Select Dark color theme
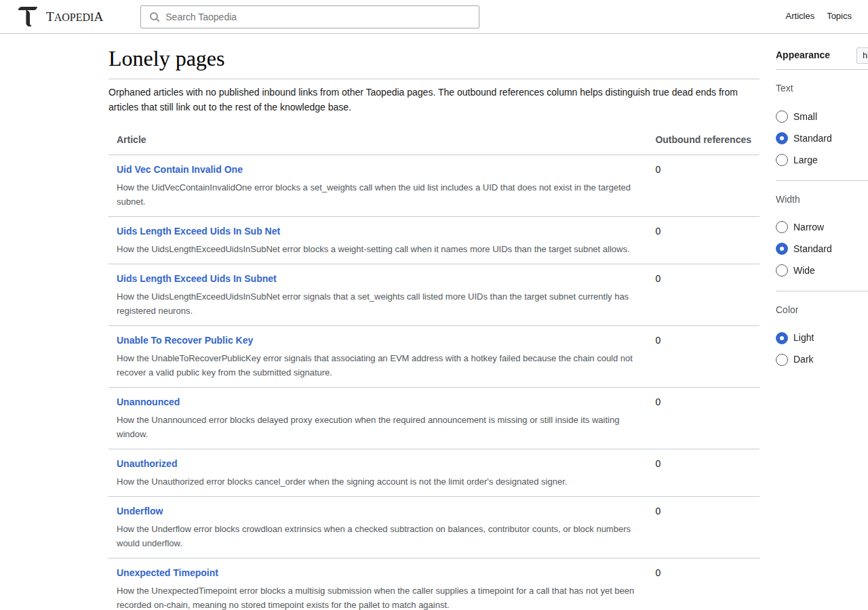Image resolution: width=868 pixels, height=610 pixels. (782, 359)
